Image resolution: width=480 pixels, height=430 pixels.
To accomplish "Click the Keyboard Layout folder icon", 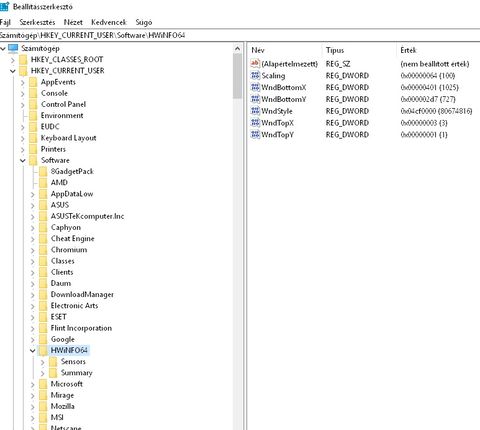I will (x=33, y=138).
